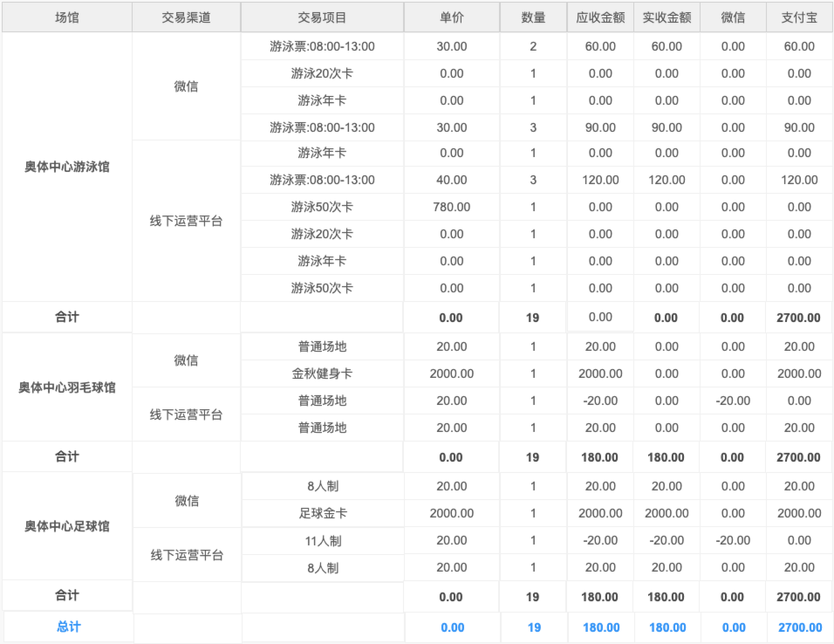Click the 场馆 column header
Screen dimensions: 834x644
67,17
